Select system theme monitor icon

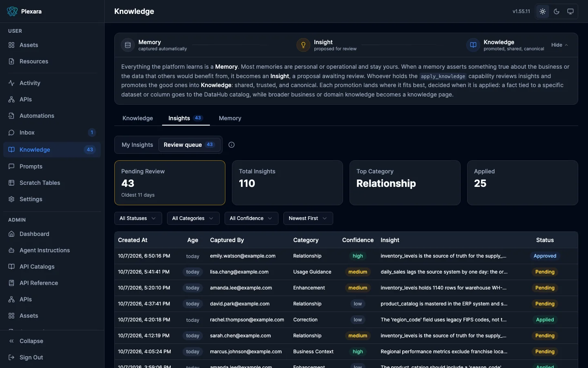tap(570, 11)
